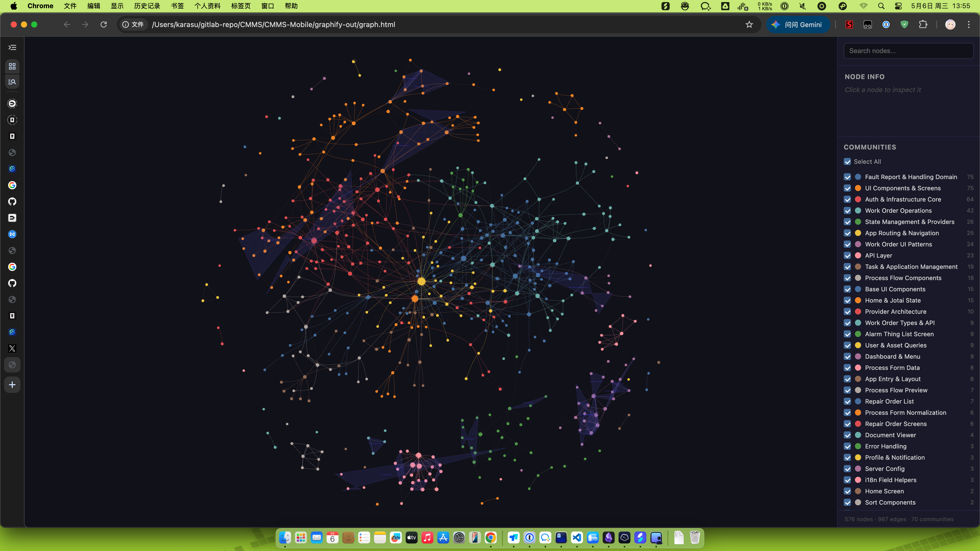Open the Chrome extensions puzzle icon
980x551 pixels.
tap(923, 25)
